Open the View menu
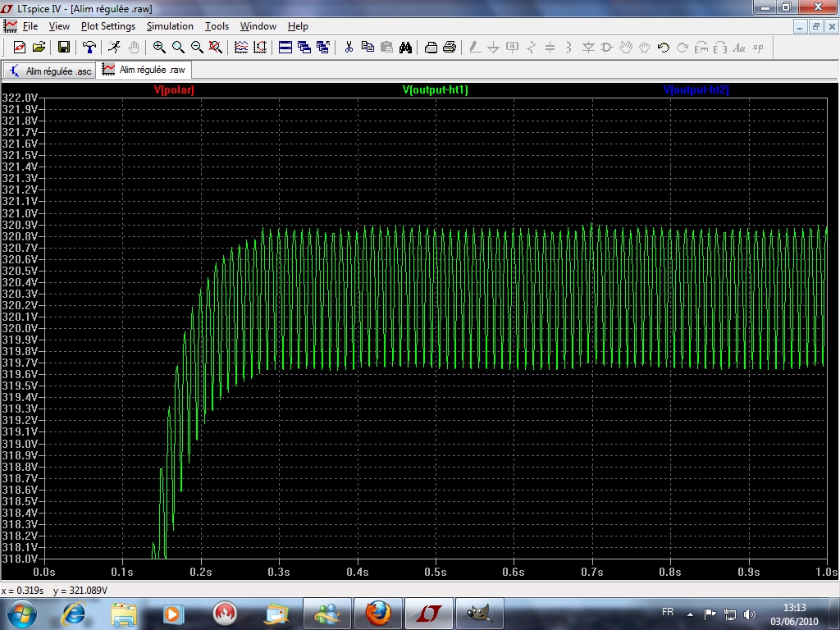 pyautogui.click(x=59, y=25)
